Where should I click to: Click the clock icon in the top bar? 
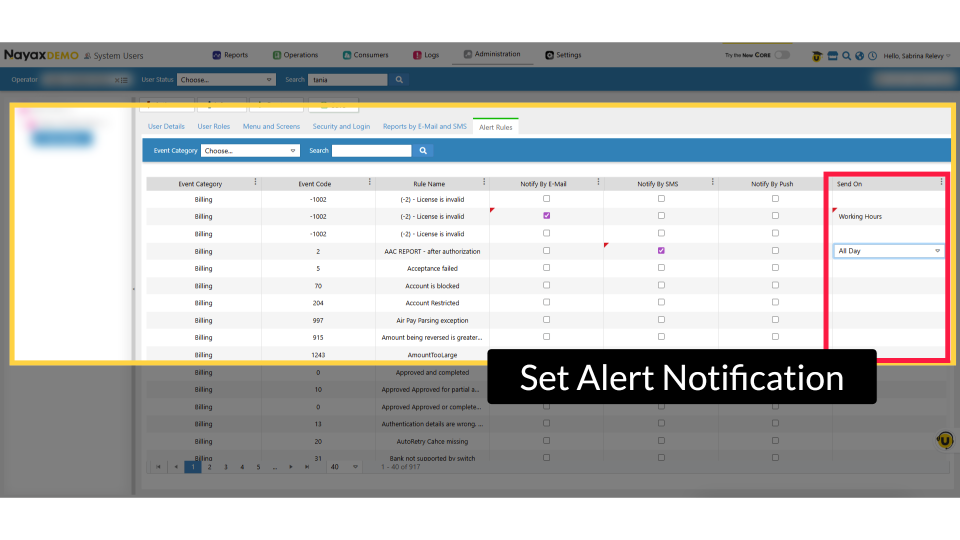tap(872, 56)
